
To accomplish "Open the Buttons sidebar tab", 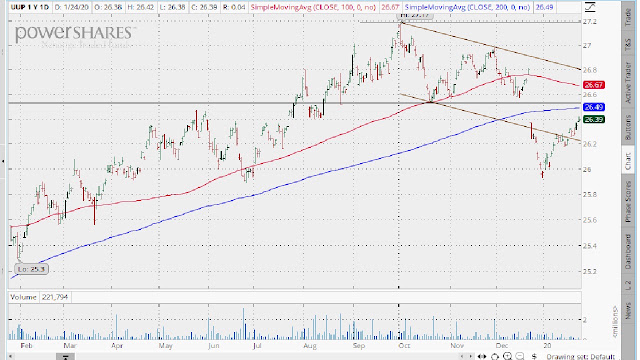I will [x=629, y=128].
